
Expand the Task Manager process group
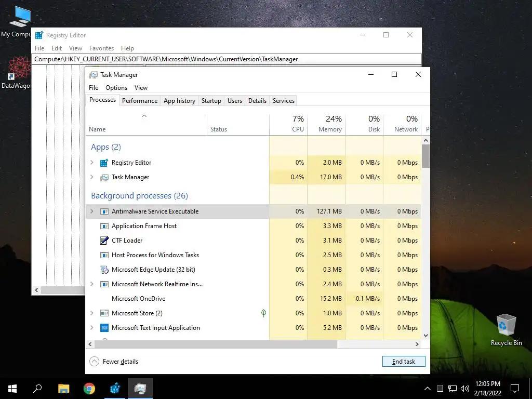(x=91, y=177)
